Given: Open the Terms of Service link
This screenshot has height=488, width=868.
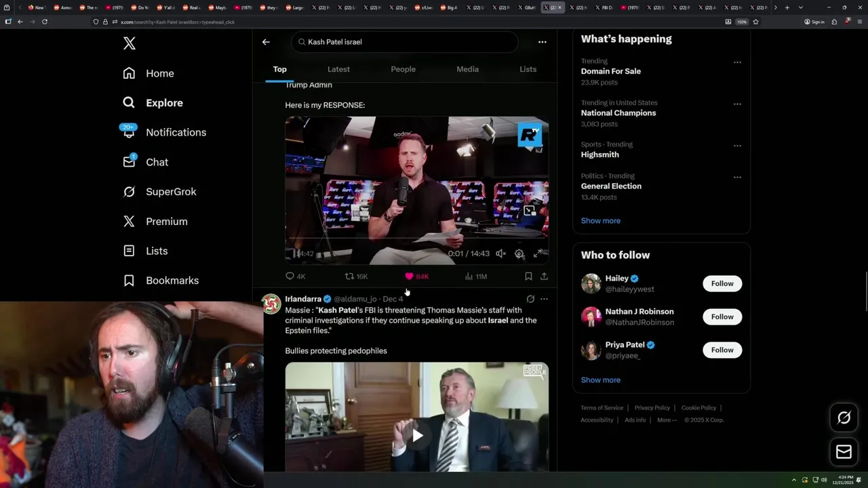Looking at the screenshot, I should click(x=601, y=408).
